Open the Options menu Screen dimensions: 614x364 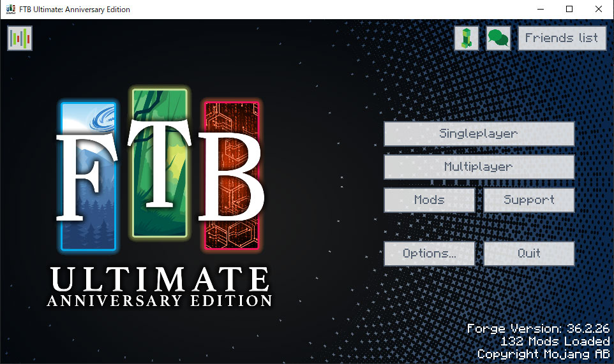click(429, 254)
